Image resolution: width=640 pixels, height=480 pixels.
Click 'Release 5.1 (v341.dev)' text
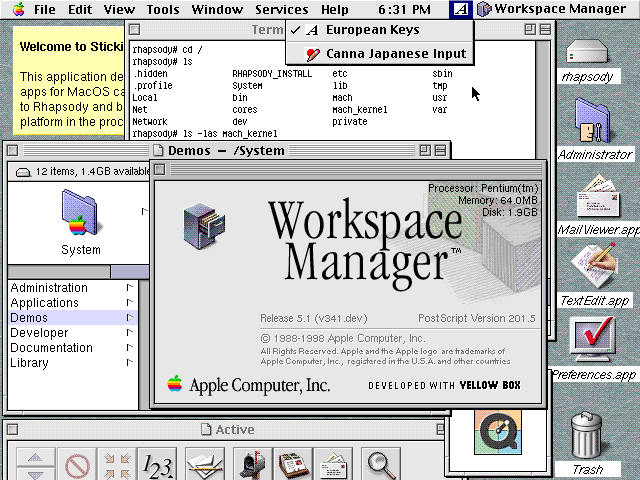[x=314, y=318]
